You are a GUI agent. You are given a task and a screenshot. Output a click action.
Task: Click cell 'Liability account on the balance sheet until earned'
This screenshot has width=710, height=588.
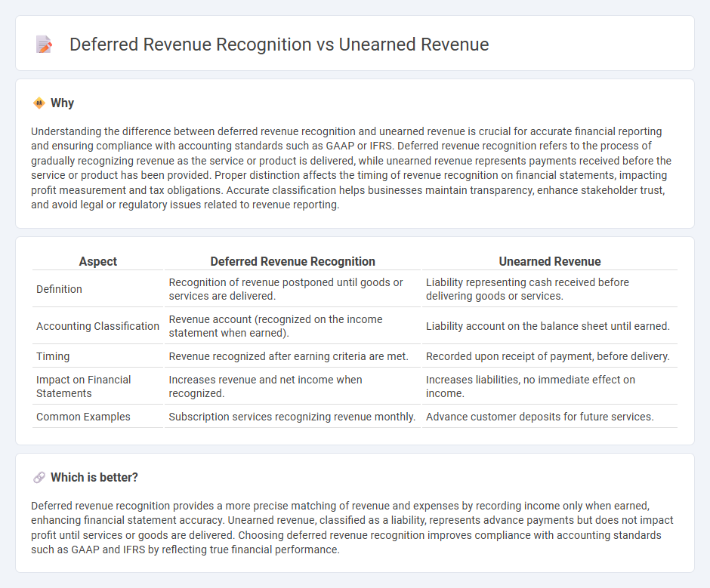[550, 326]
